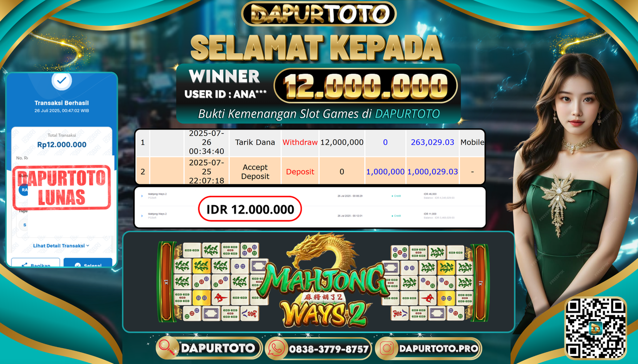
Task: Click the blue checkmark success icon
Action: click(x=61, y=80)
